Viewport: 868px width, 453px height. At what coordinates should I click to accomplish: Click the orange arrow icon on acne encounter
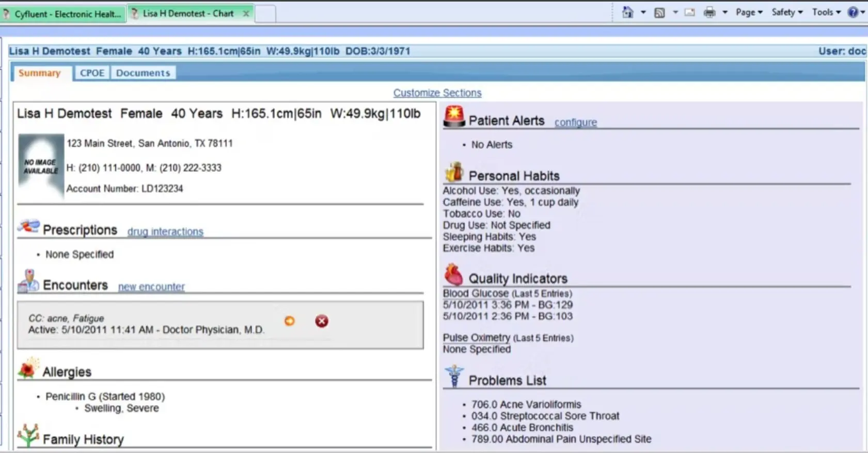[x=290, y=321]
